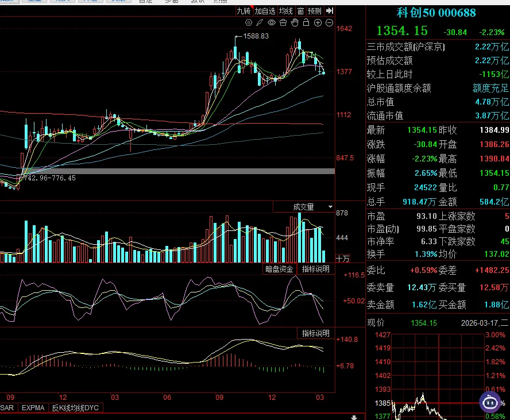Open chart settings gear icon
Image resolution: width=510 pixels, height=420 pixels.
pyautogui.click(x=249, y=22)
